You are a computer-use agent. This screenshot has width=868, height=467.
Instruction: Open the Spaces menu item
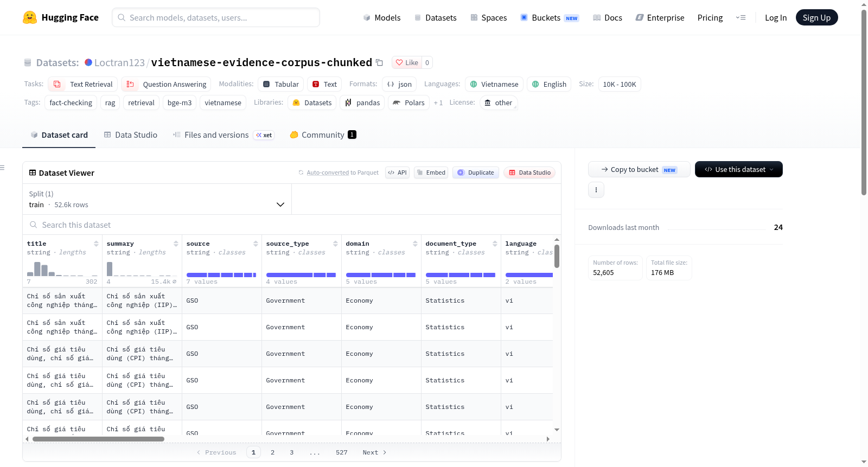point(488,17)
